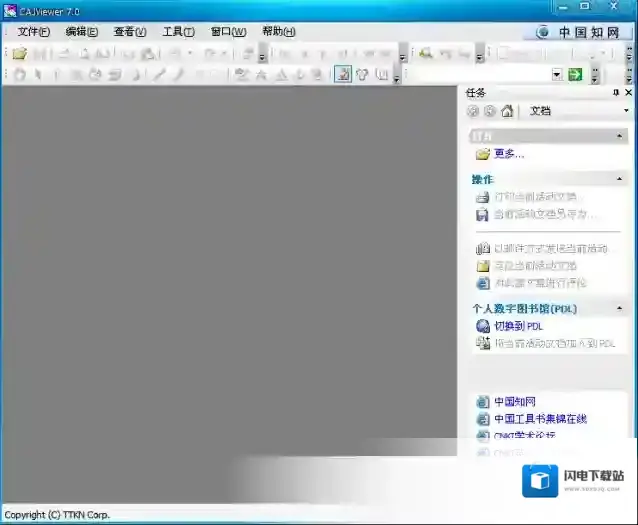
Task: Open the 中国知网 link in task pane
Action: (x=515, y=402)
